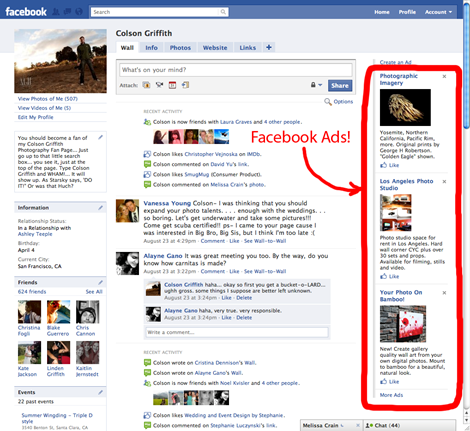
Task: Attach a link using the link icon
Action: [185, 85]
